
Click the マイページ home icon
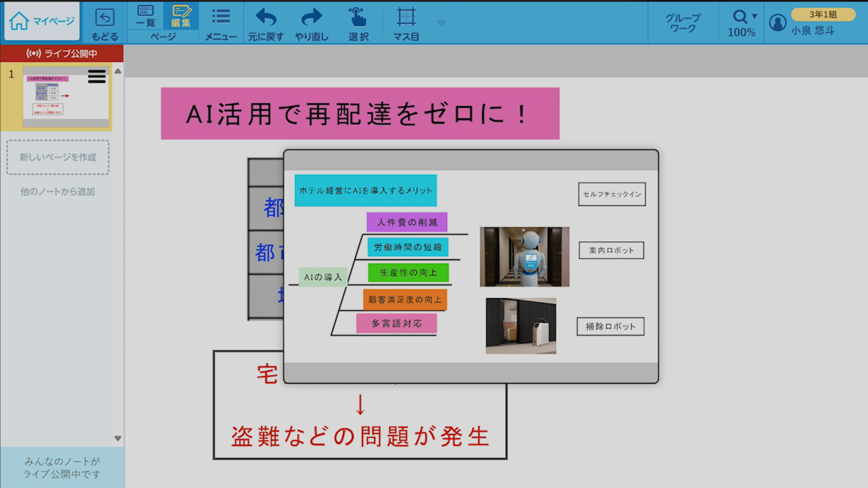[x=19, y=21]
